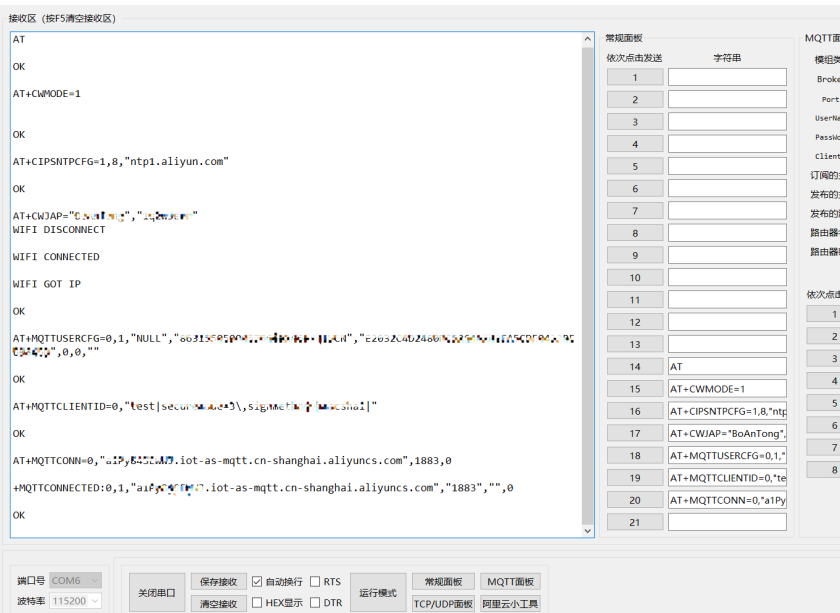Switch to MQTT面板 tab button
Viewport: 840px width, 613px height.
click(511, 582)
